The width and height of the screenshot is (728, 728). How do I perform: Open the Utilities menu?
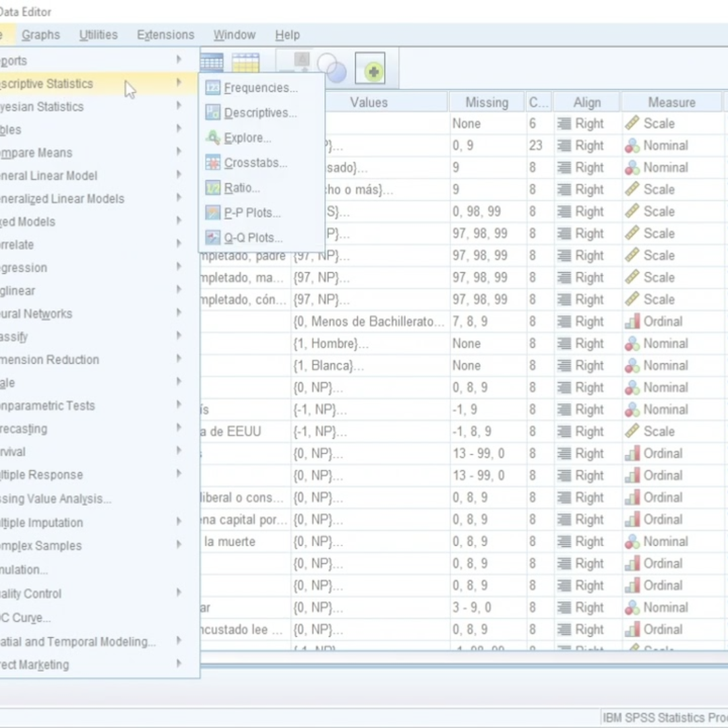[x=98, y=35]
